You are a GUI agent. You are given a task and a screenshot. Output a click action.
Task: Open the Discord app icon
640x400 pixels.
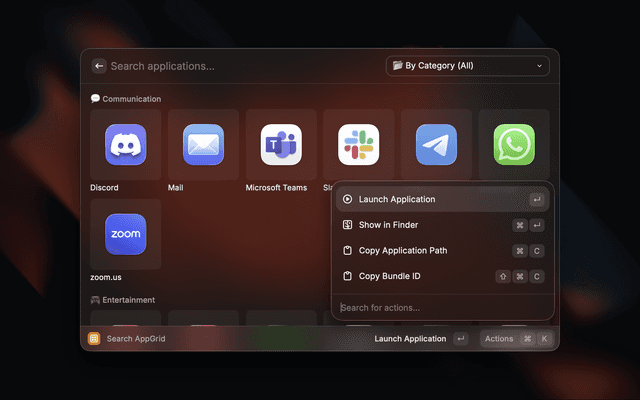[x=125, y=145]
